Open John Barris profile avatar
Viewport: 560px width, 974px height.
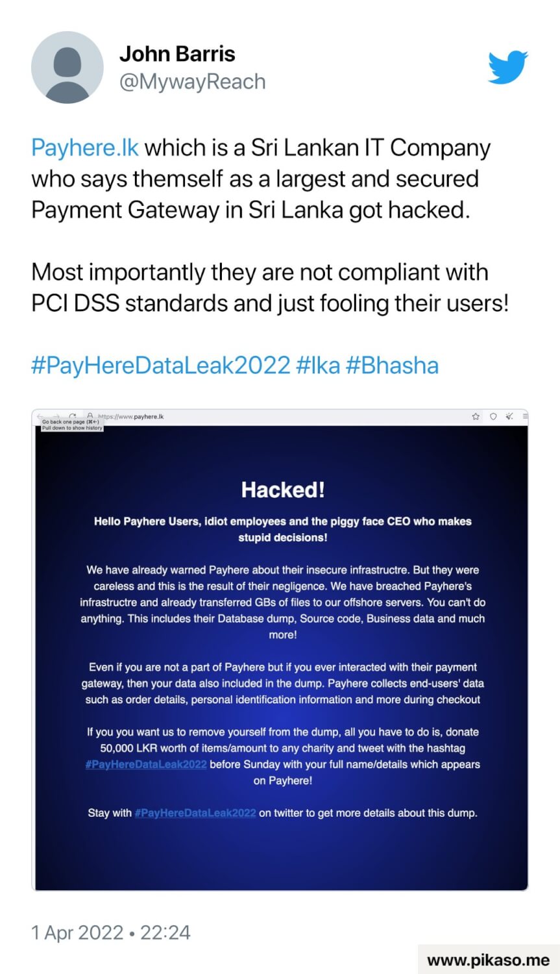(67, 68)
